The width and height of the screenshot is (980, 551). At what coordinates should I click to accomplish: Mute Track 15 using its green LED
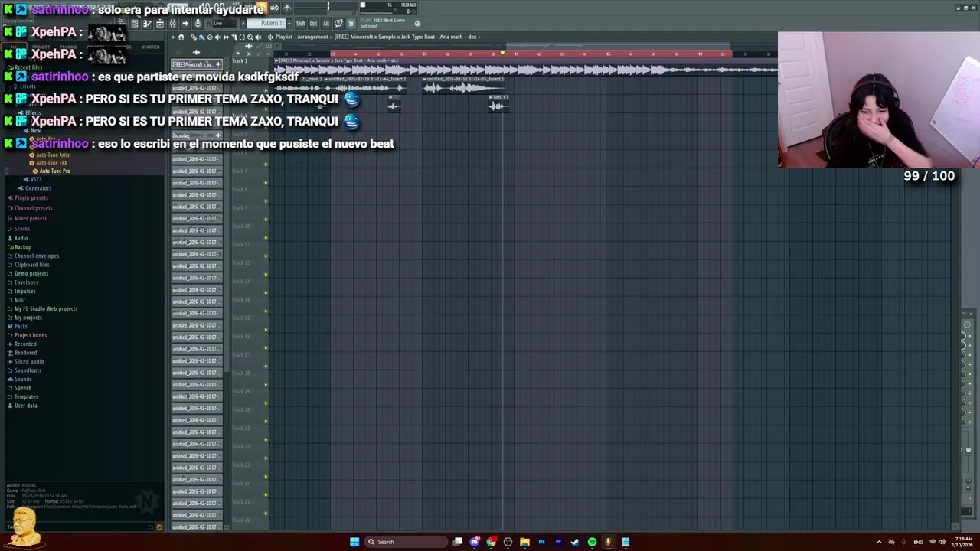266,329
